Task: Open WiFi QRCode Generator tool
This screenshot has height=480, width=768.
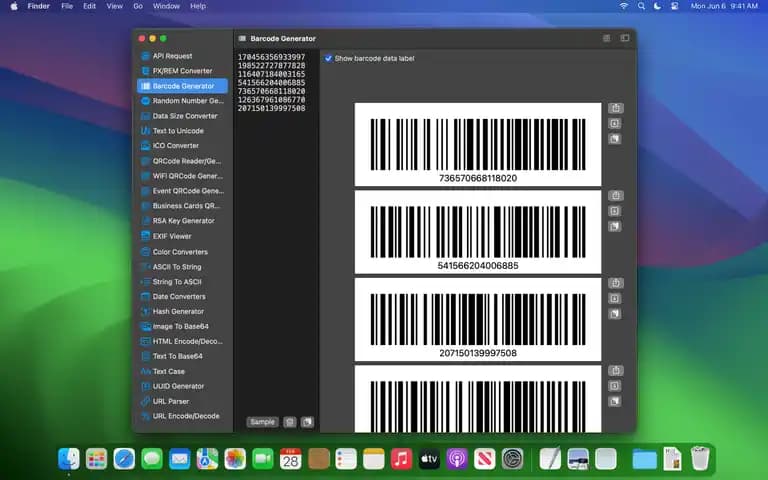Action: click(x=182, y=176)
